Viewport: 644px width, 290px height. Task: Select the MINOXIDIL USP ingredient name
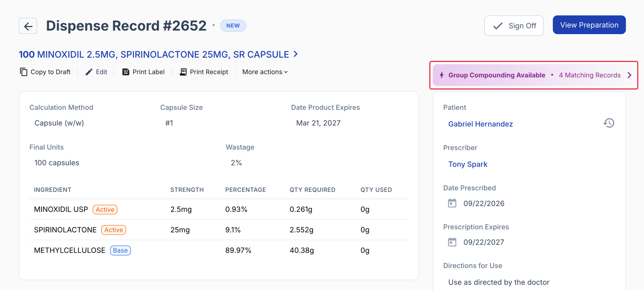coord(61,209)
